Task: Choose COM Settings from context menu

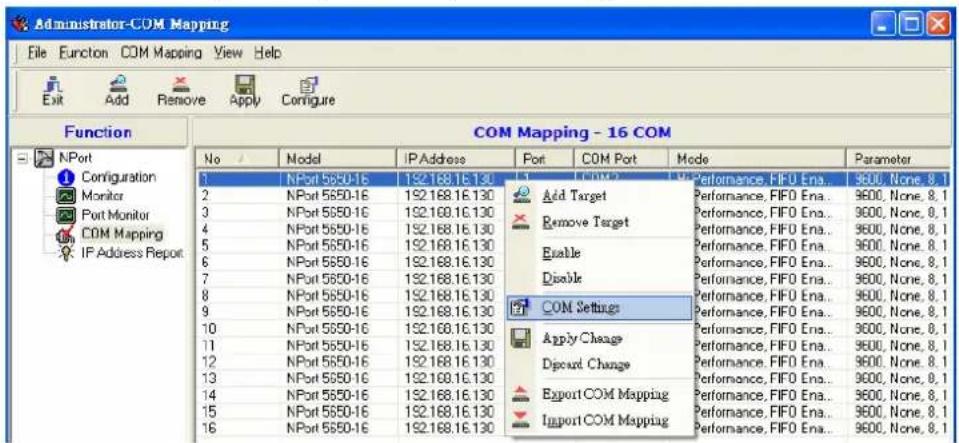Action: pos(599,308)
